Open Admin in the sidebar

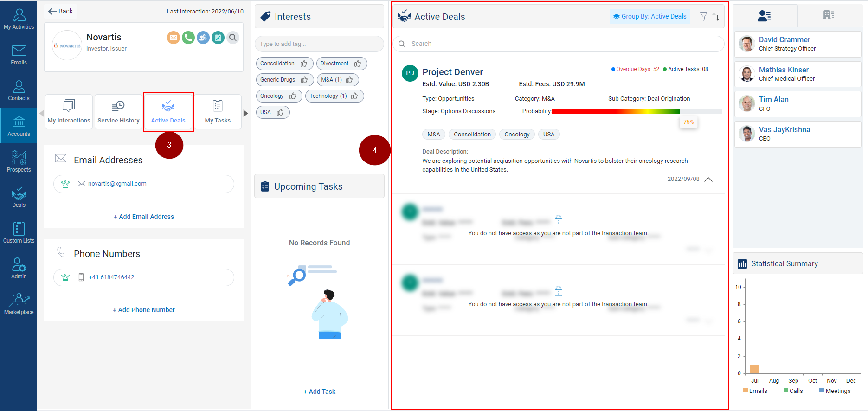coord(19,268)
